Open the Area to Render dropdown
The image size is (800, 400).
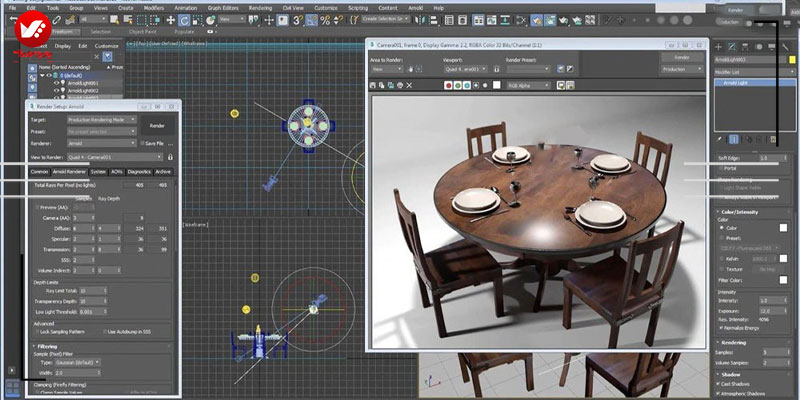click(x=386, y=69)
